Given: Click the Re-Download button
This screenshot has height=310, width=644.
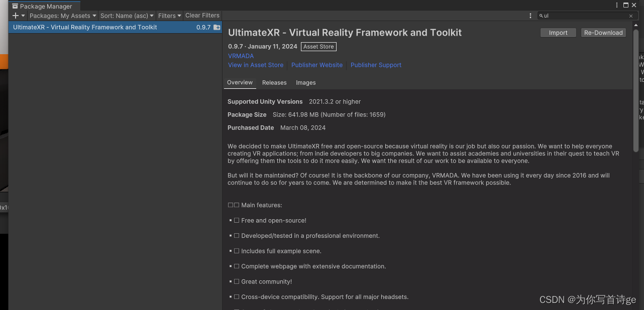Looking at the screenshot, I should click(603, 33).
